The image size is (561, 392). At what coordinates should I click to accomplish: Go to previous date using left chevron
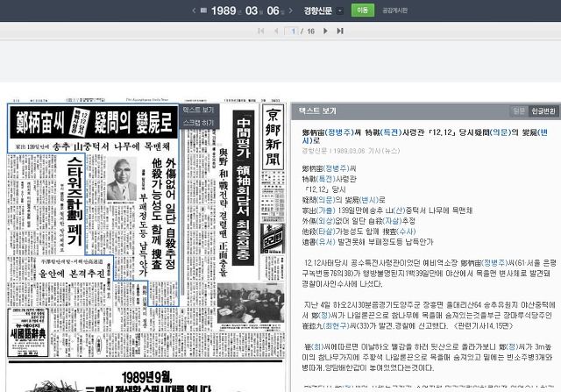point(194,11)
